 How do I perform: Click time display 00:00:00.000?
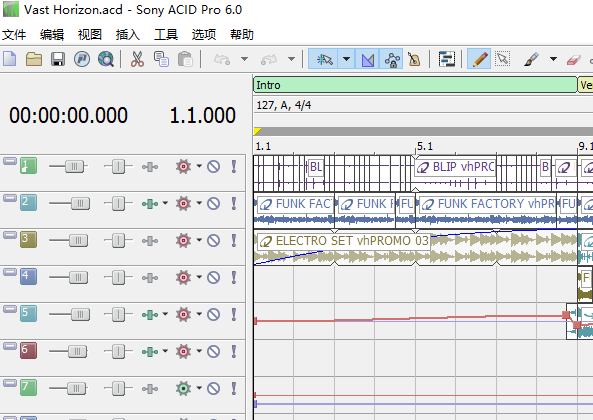68,115
